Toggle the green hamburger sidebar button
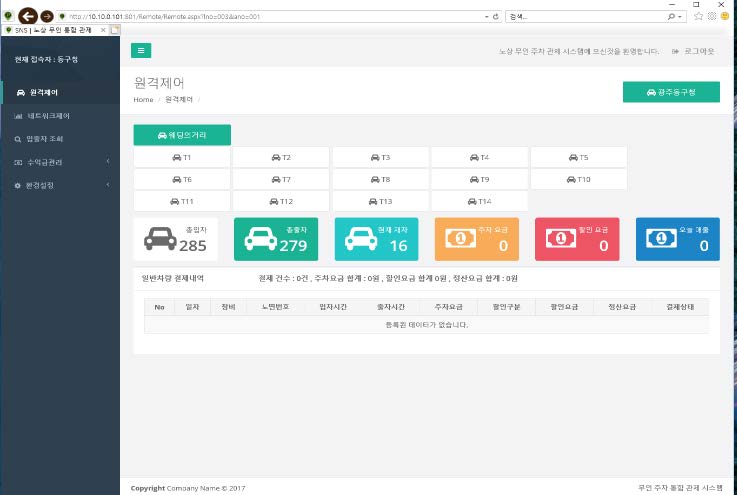This screenshot has width=737, height=495. pyautogui.click(x=141, y=50)
